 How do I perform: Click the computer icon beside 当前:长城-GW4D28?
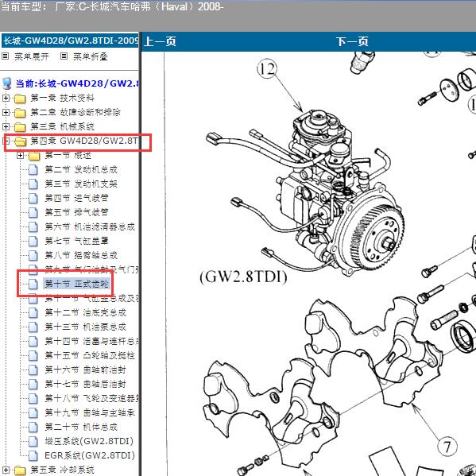coord(6,83)
